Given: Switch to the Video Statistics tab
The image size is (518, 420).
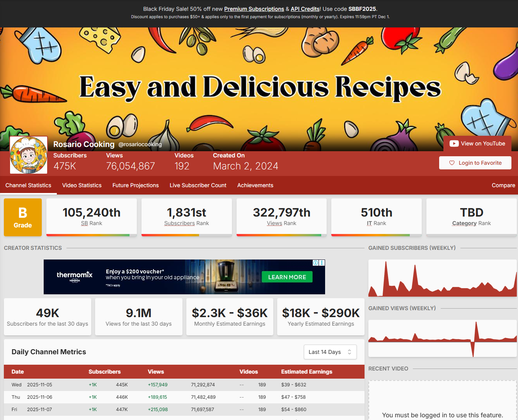Looking at the screenshot, I should pyautogui.click(x=82, y=185).
